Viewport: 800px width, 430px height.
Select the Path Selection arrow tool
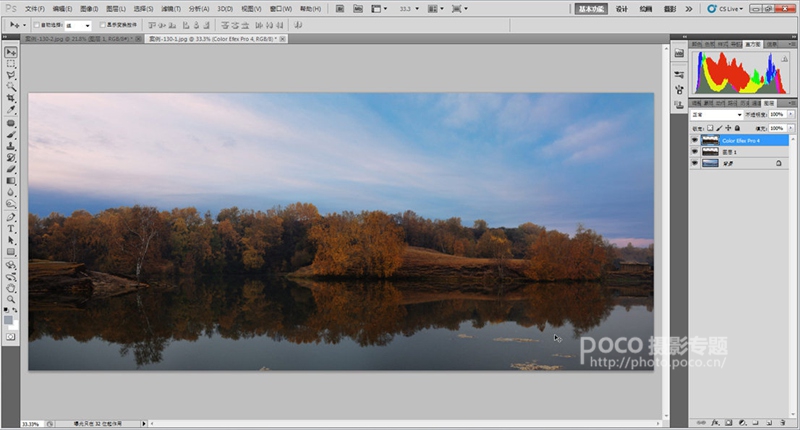point(11,240)
